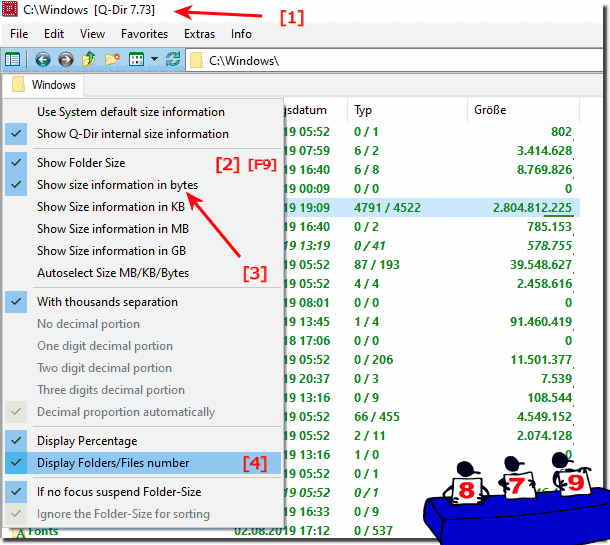Open the Favorites menu

click(144, 34)
